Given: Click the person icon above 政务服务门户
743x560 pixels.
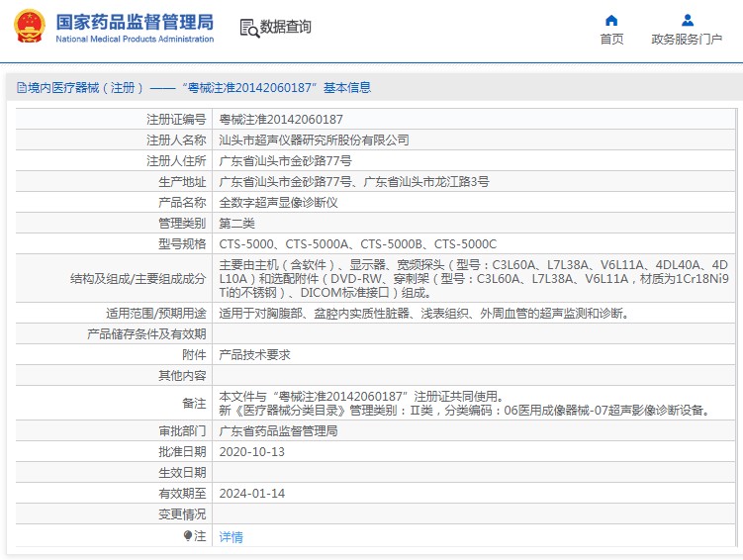Looking at the screenshot, I should [x=688, y=20].
